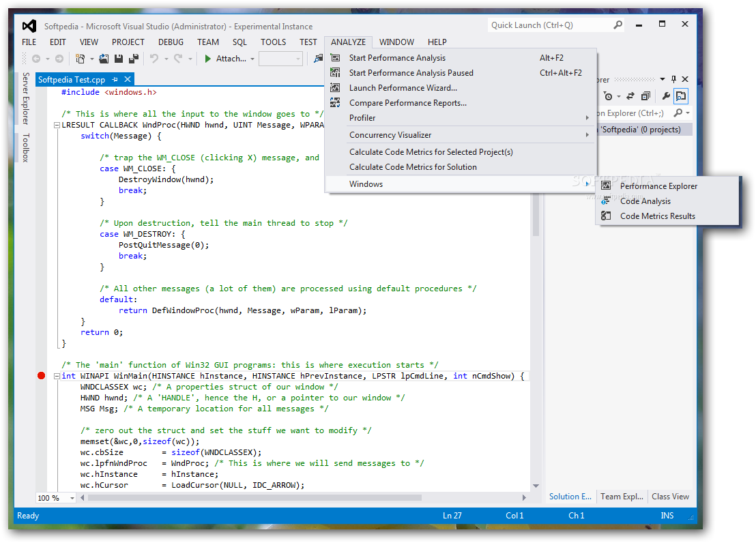Open the DEBUG menu
This screenshot has width=756, height=543.
(171, 42)
